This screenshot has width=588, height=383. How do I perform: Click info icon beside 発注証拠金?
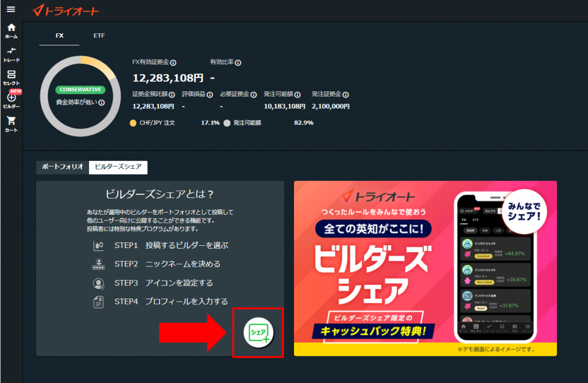pos(346,95)
